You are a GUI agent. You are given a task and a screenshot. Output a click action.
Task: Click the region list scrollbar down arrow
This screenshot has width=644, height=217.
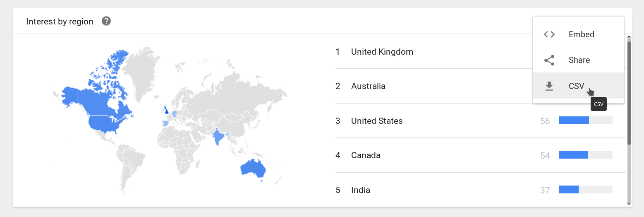(x=629, y=203)
